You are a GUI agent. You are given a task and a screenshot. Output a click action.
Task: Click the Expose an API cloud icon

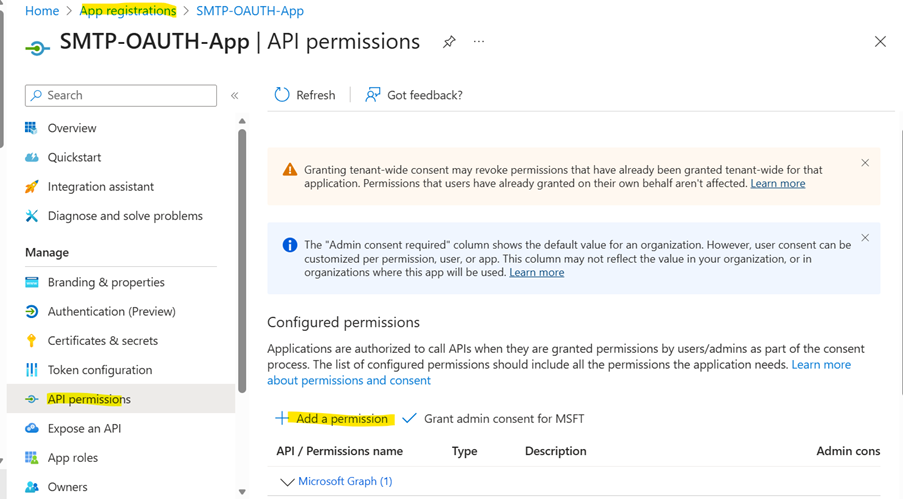click(32, 428)
